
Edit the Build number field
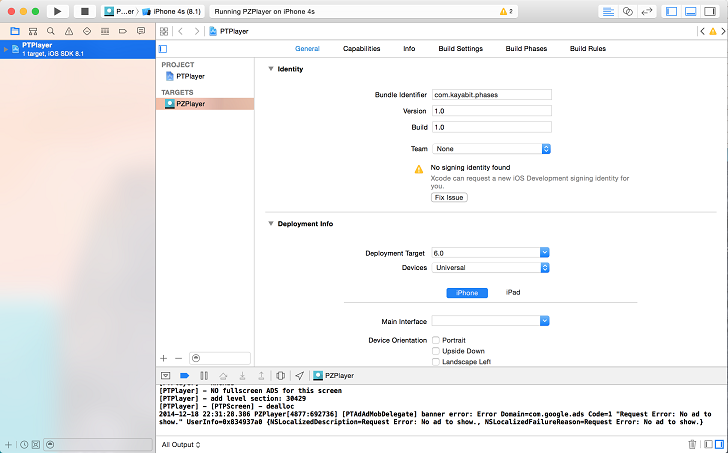click(492, 127)
